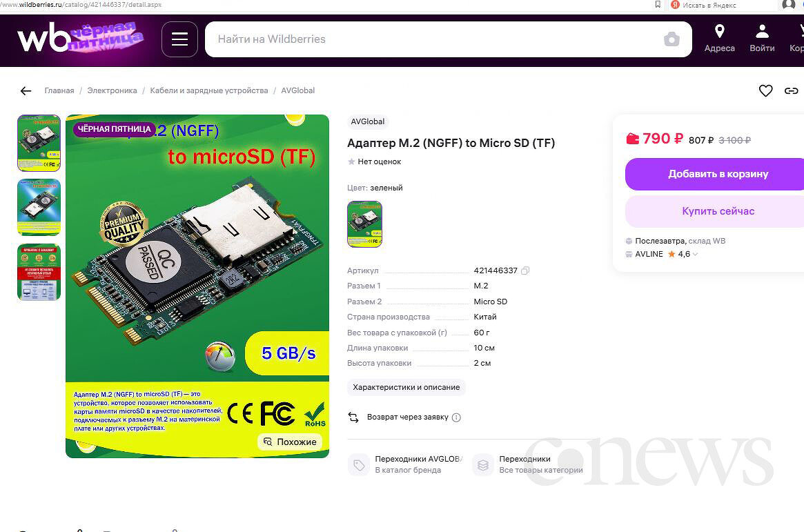Open the hamburger catalog menu

179,39
